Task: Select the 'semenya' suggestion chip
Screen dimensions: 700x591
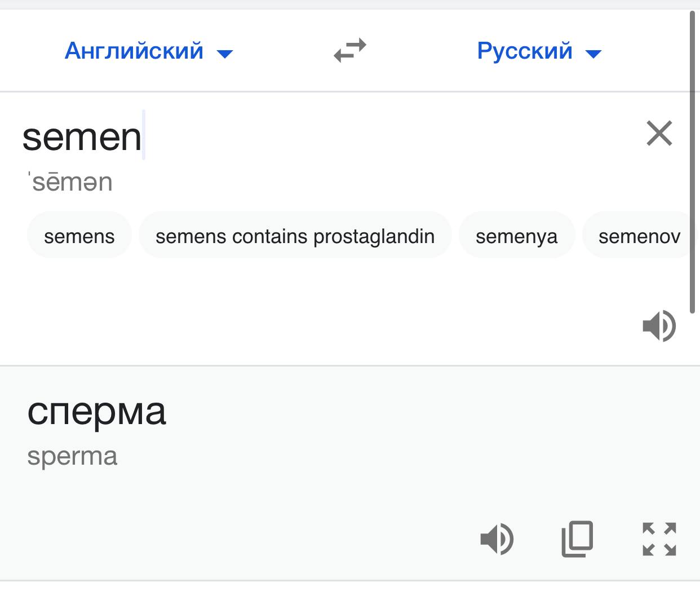Action: coord(516,235)
